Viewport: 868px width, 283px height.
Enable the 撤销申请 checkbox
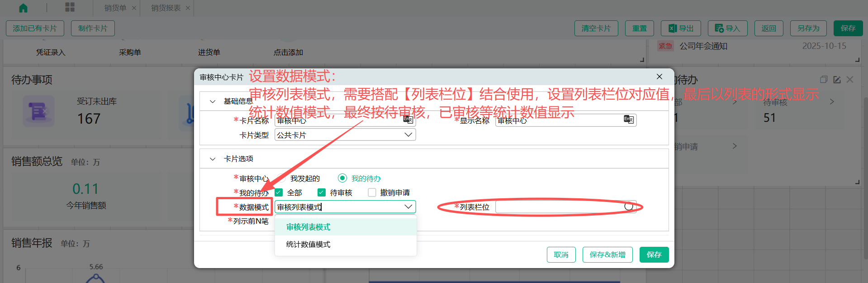[372, 192]
